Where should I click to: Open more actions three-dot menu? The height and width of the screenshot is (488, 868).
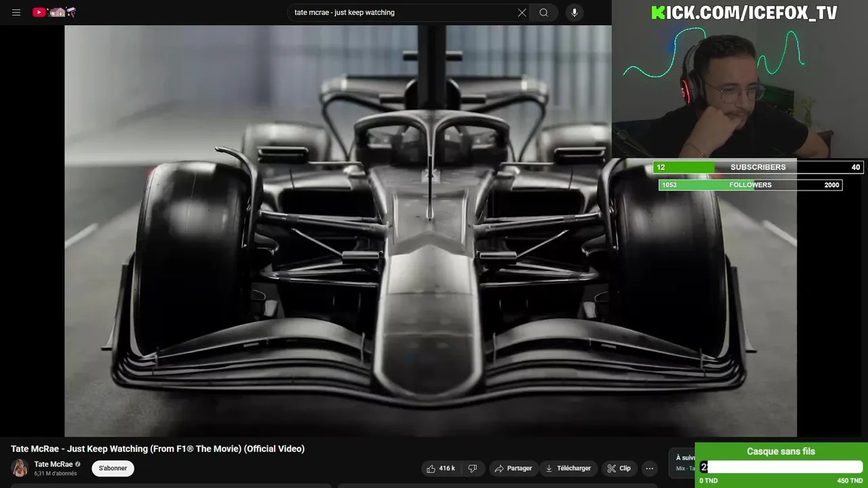[650, 468]
